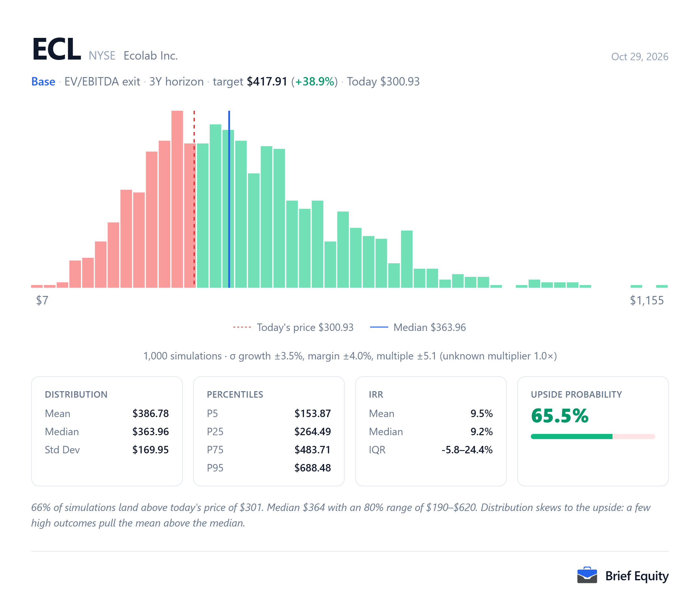Image resolution: width=700 pixels, height=601 pixels.
Task: Click the tallest red histogram bar
Action: pos(177,199)
